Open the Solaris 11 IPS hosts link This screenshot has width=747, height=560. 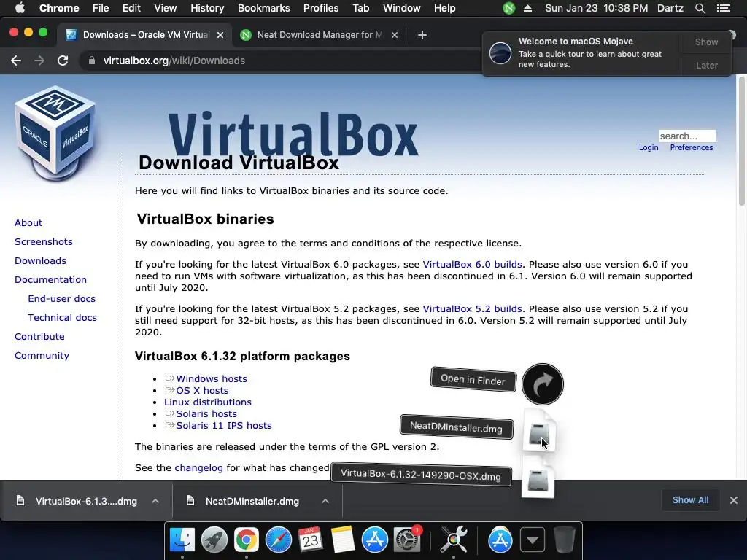[224, 425]
